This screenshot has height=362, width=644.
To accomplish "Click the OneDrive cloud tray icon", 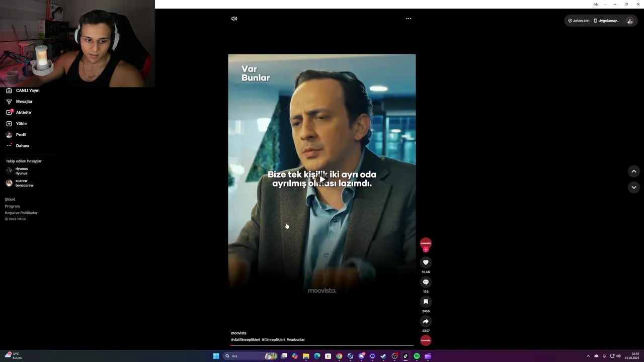I will [x=596, y=356].
